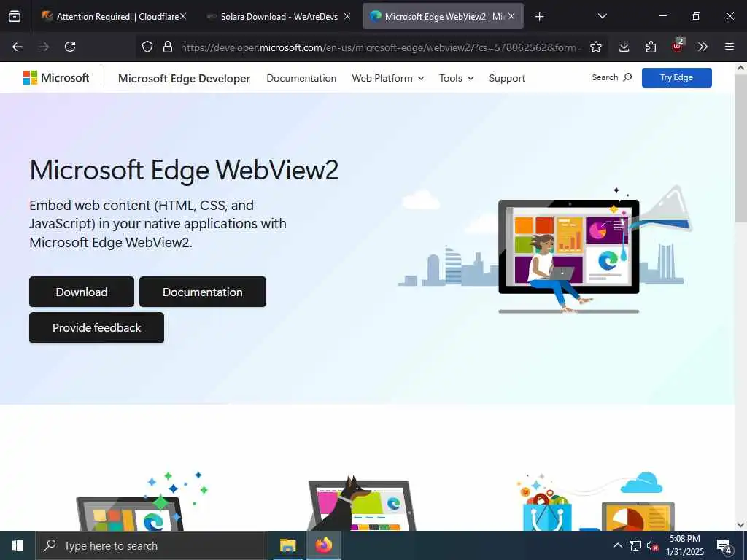This screenshot has width=747, height=560.
Task: Click the Try Edge button
Action: point(676,77)
